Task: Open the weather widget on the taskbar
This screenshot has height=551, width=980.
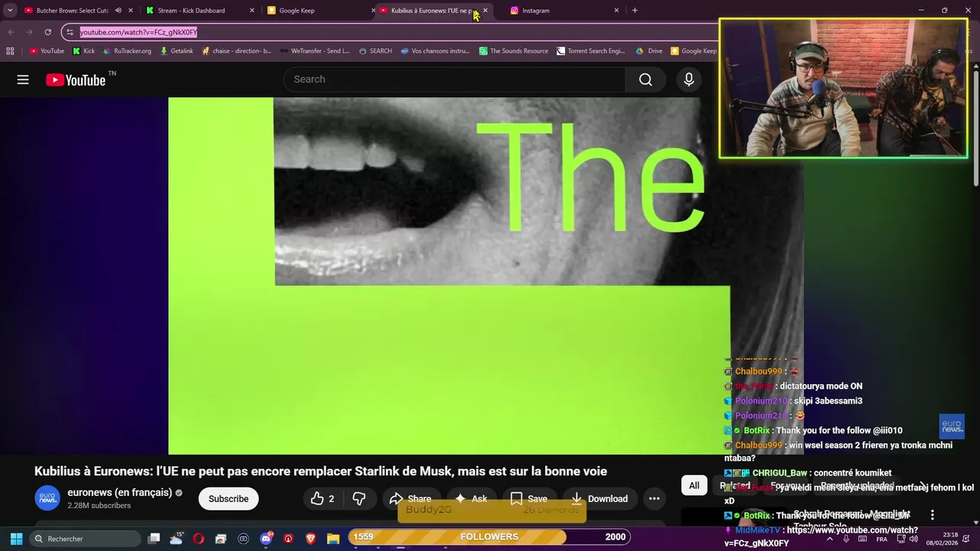Action: (x=177, y=538)
